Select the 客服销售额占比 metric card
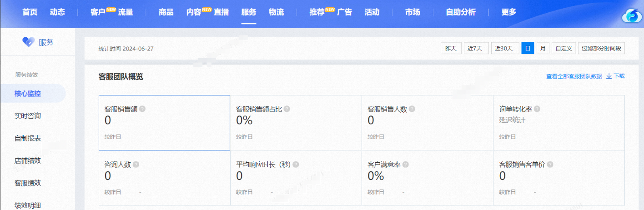This screenshot has width=644, height=210. click(296, 123)
